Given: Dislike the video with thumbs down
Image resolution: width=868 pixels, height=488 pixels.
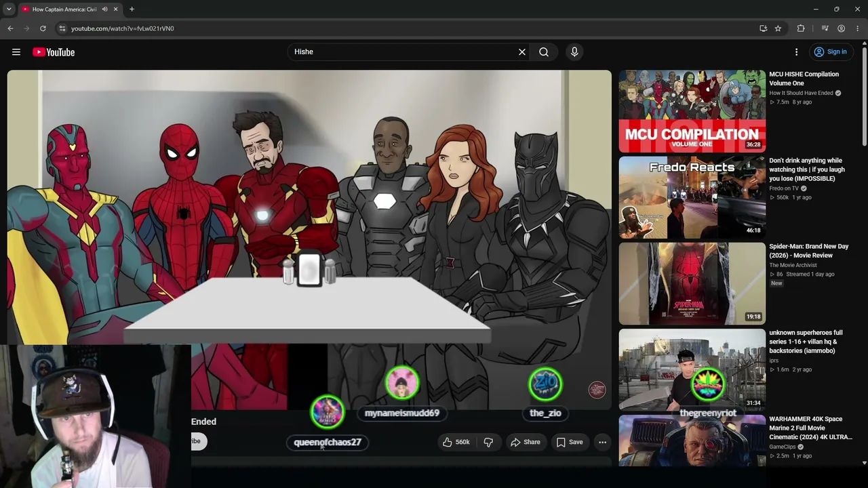Looking at the screenshot, I should point(488,442).
